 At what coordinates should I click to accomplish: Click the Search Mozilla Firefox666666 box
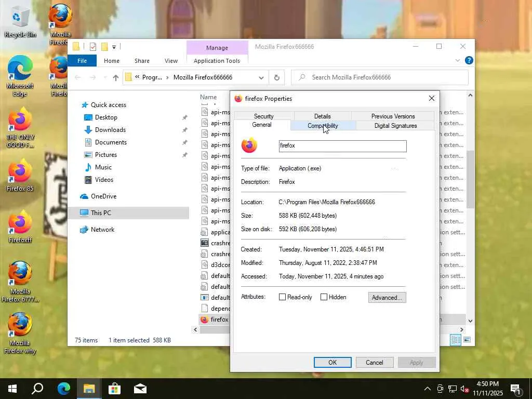pyautogui.click(x=380, y=77)
